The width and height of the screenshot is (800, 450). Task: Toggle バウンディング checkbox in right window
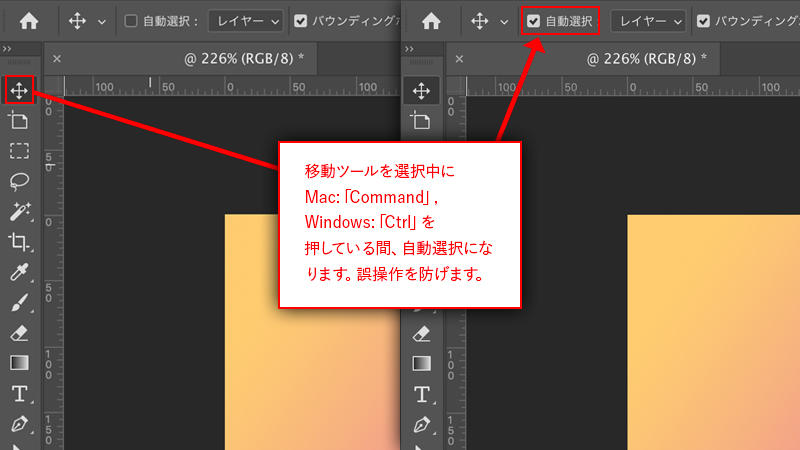point(704,21)
